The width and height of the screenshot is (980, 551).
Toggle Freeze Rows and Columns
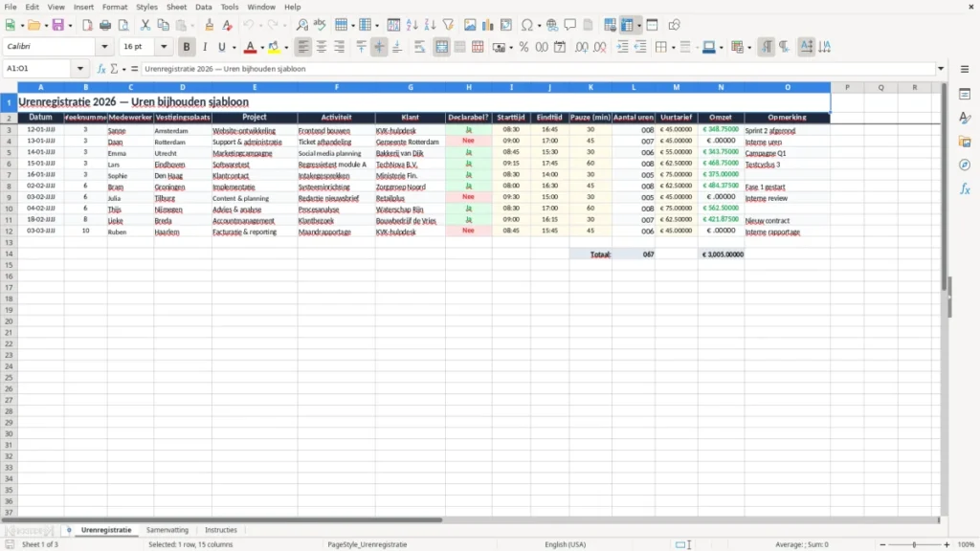(627, 25)
